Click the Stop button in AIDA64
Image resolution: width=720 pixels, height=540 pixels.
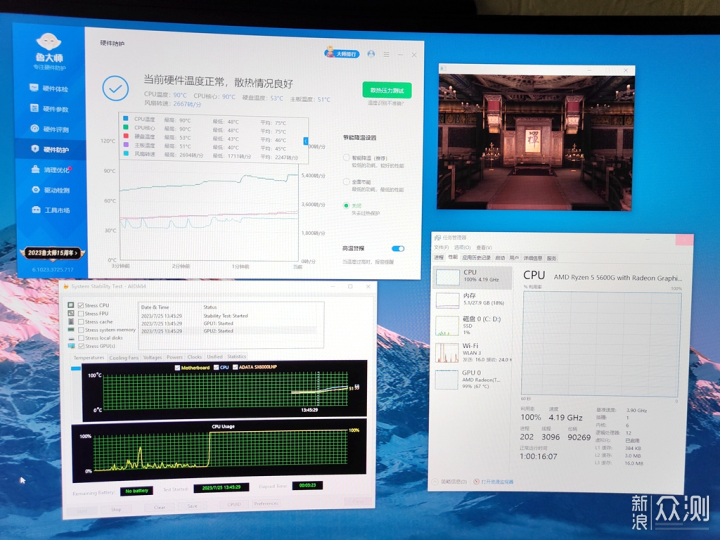(116, 509)
